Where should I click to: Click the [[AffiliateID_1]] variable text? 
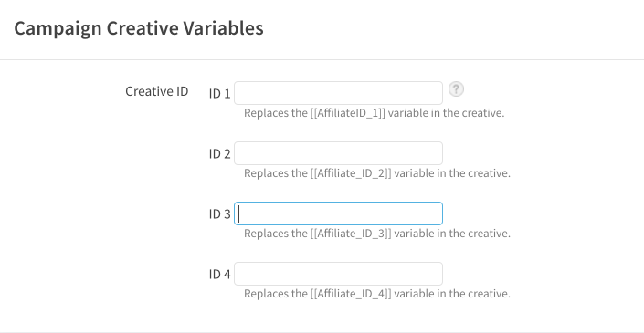pyautogui.click(x=348, y=113)
